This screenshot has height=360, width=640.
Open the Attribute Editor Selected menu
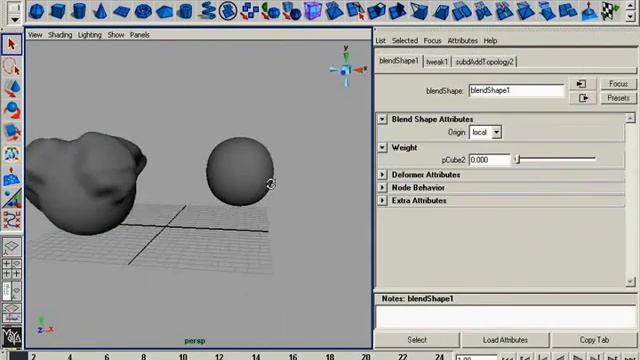(405, 41)
